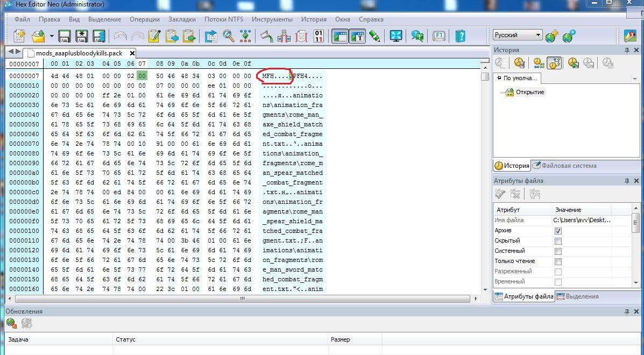644x355 pixels.
Task: Enable the Скрытый attribute checkbox
Action: point(558,241)
